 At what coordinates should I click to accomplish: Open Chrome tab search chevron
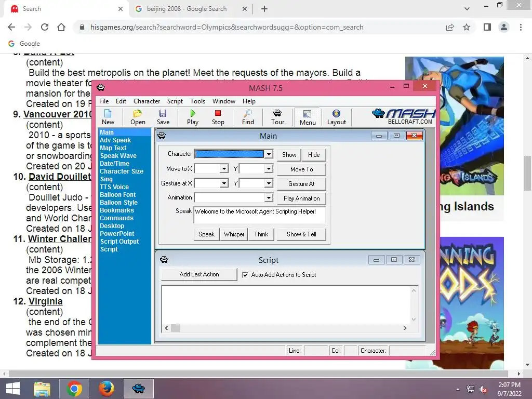pos(467,9)
